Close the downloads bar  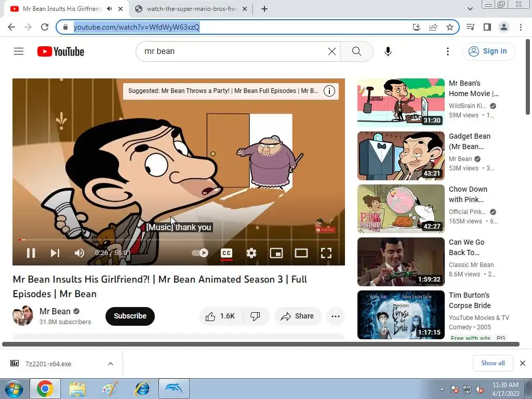click(523, 363)
